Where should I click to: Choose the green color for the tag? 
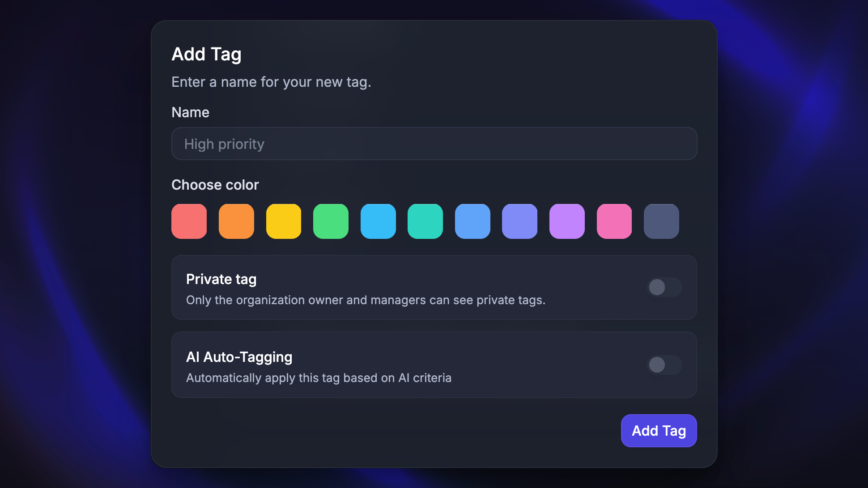coord(331,221)
